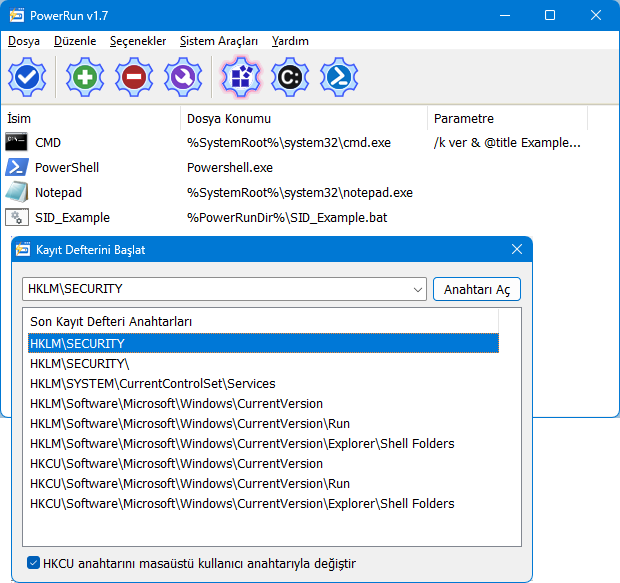Image resolution: width=620 pixels, height=583 pixels.
Task: Open the Yardım menu
Action: click(x=290, y=41)
